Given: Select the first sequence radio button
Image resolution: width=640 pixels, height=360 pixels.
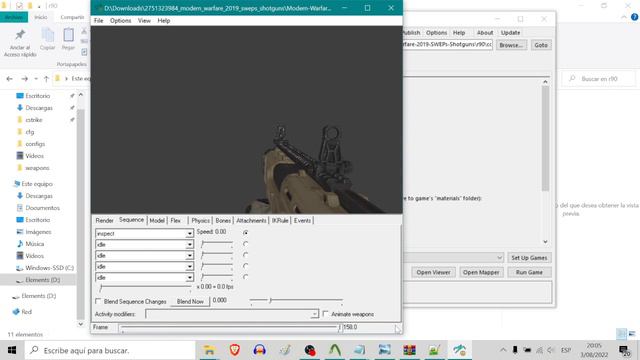Looking at the screenshot, I should click(x=245, y=232).
